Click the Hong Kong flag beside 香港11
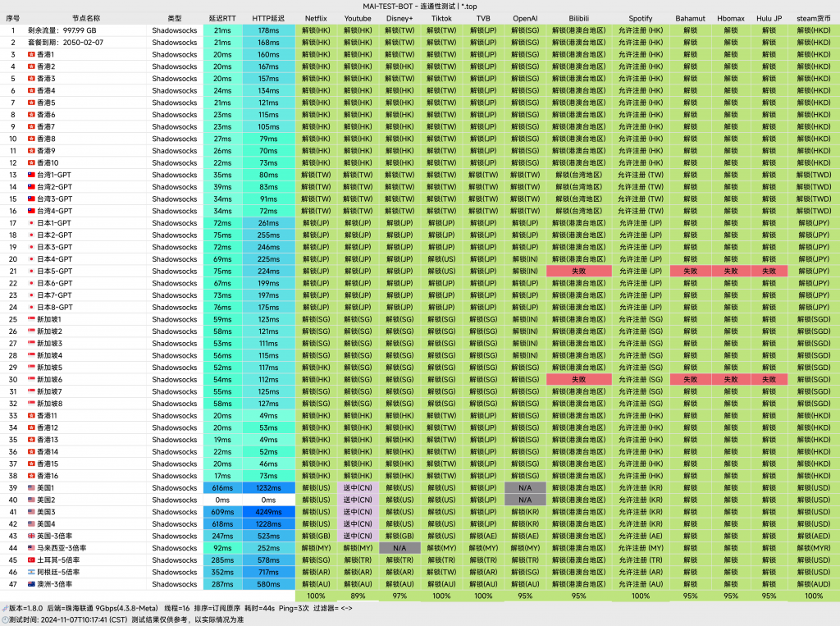The width and height of the screenshot is (840, 626). tap(31, 415)
